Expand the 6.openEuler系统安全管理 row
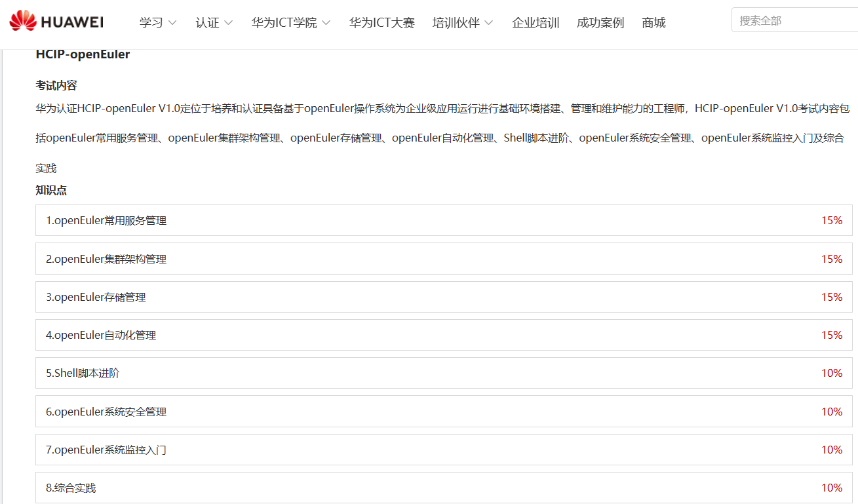The image size is (858, 504). click(x=443, y=412)
